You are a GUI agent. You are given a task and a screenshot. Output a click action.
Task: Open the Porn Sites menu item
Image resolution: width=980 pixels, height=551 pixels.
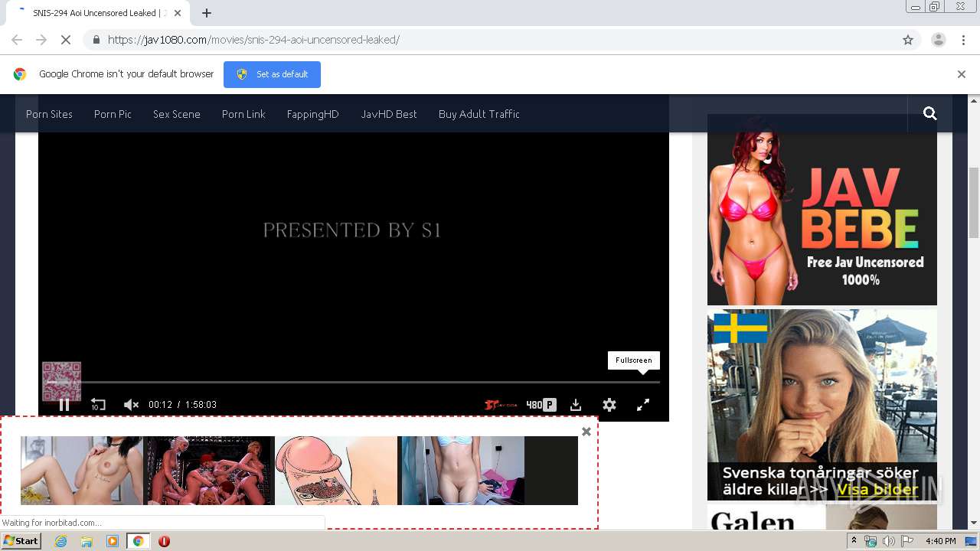[49, 114]
